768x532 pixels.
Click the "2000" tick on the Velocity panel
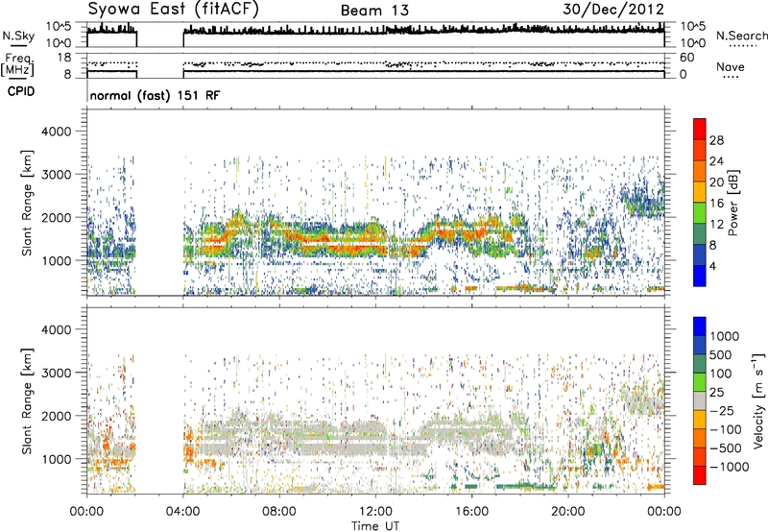pos(56,416)
